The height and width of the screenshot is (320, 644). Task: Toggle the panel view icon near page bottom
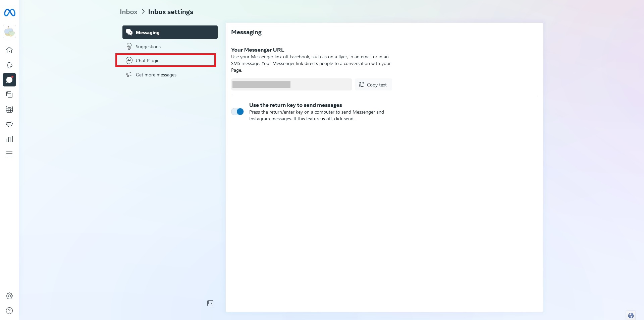pyautogui.click(x=210, y=303)
